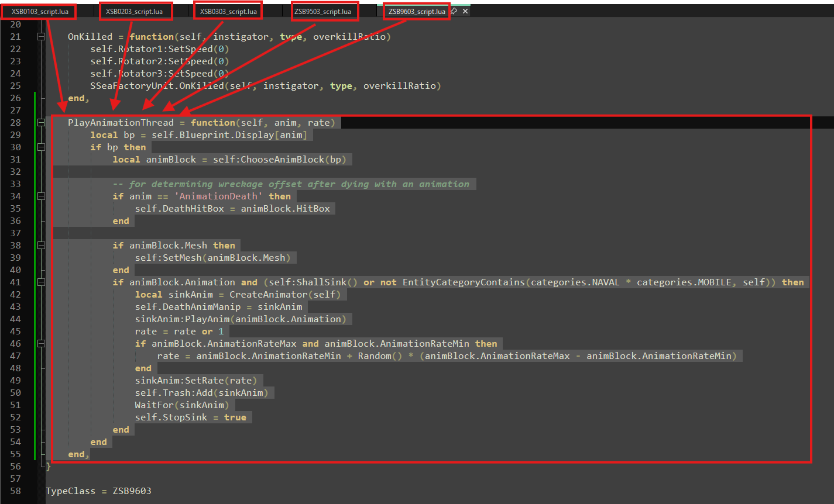Collapse the 'if bp then' block at line 30
The image size is (834, 504).
[x=41, y=147]
